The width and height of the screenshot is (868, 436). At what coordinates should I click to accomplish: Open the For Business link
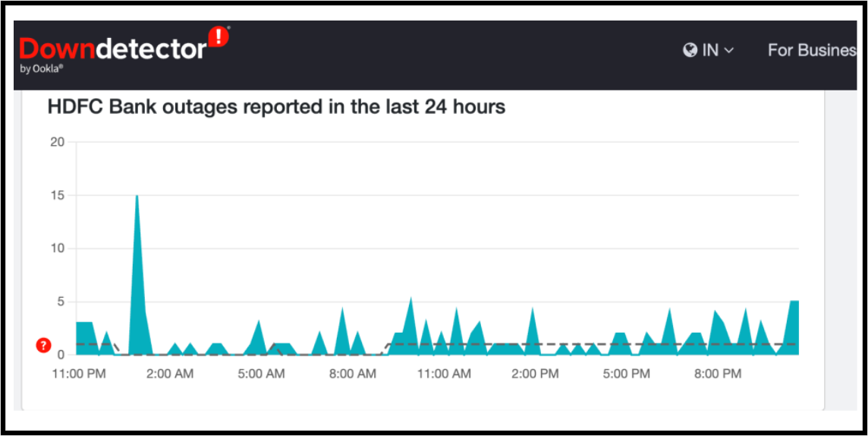(x=812, y=50)
